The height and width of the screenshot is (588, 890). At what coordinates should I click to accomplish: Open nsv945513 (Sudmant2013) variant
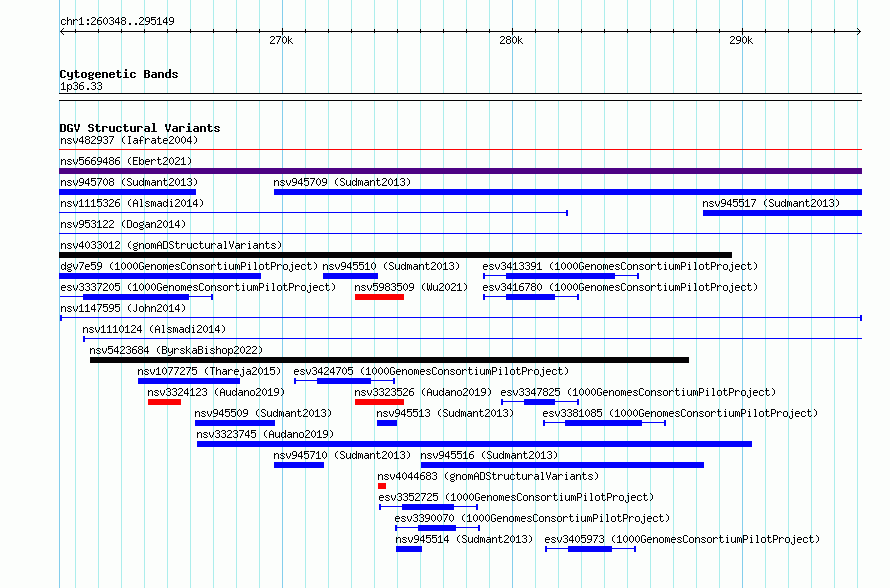point(445,413)
